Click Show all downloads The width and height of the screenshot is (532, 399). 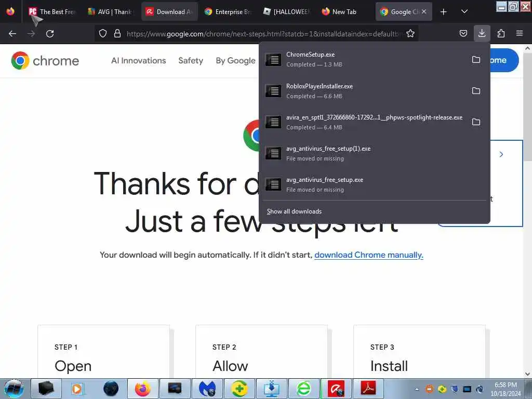click(294, 211)
